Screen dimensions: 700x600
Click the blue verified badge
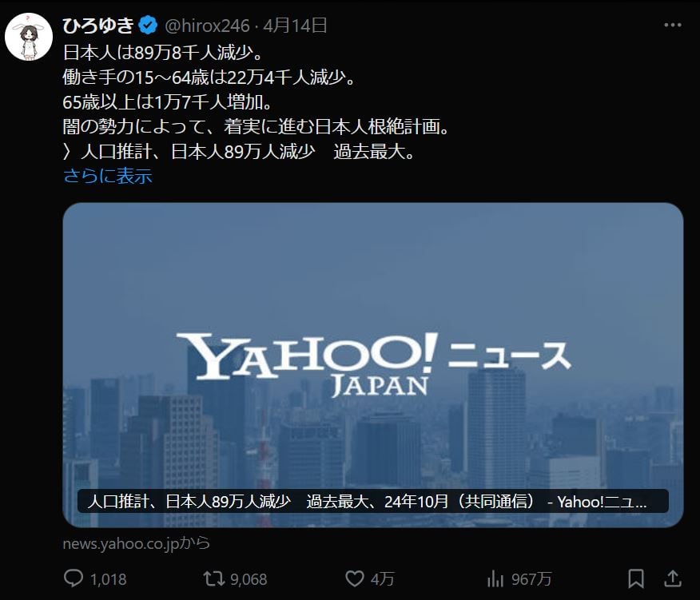(x=148, y=25)
